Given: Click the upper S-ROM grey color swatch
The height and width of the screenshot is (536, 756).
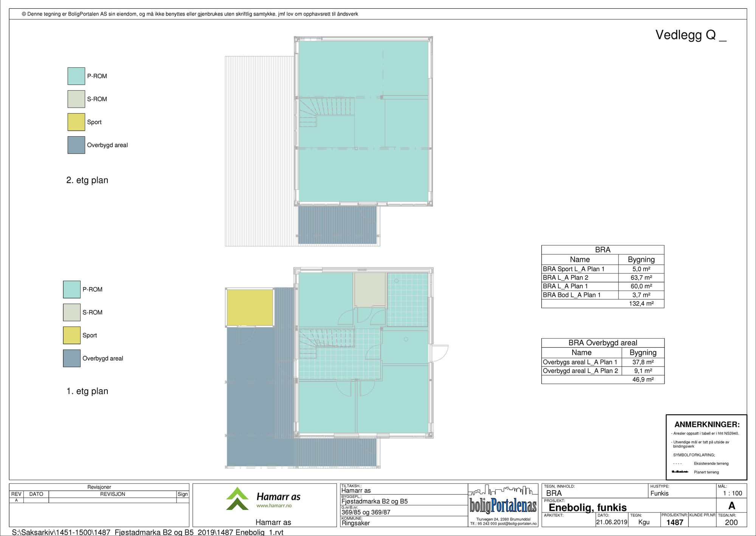Looking at the screenshot, I should click(x=76, y=99).
